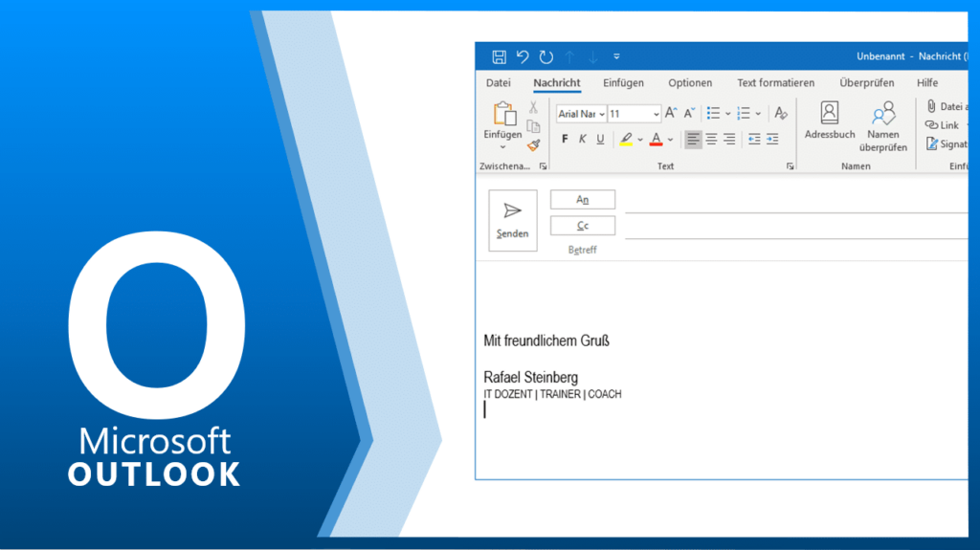Open the Optionen tab
The width and height of the screenshot is (980, 550).
pyautogui.click(x=690, y=82)
